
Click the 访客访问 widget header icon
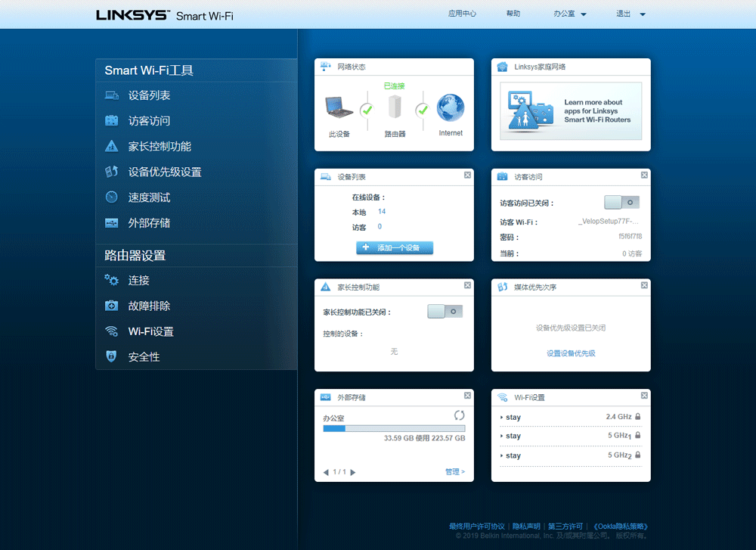(x=503, y=176)
